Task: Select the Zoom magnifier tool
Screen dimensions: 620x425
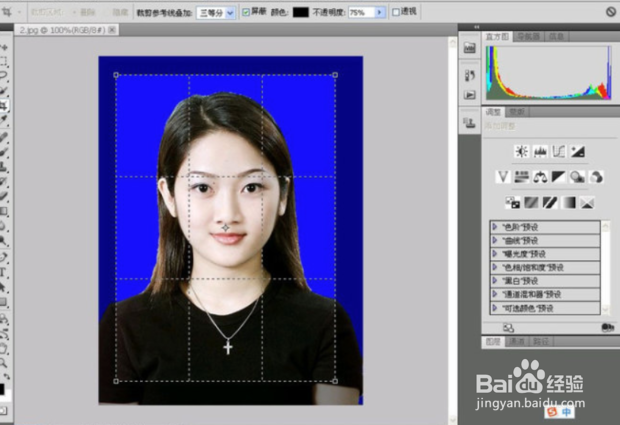Action: [x=3, y=362]
